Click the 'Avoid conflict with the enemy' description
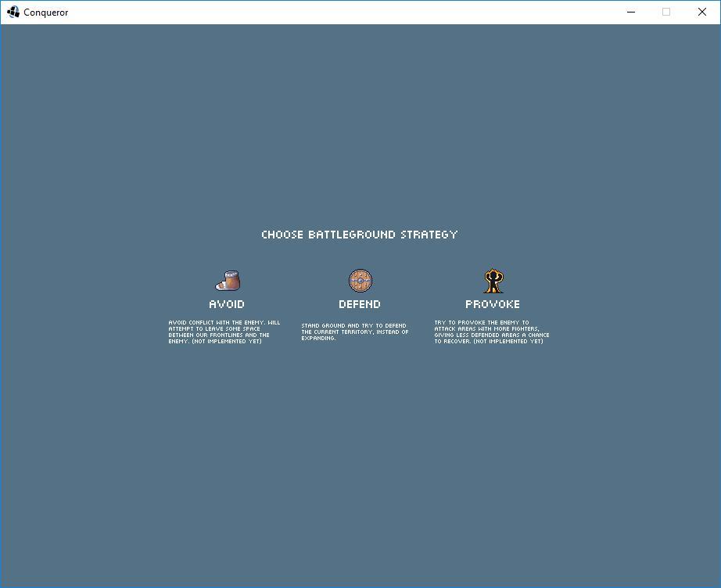This screenshot has width=721, height=588. pos(224,332)
